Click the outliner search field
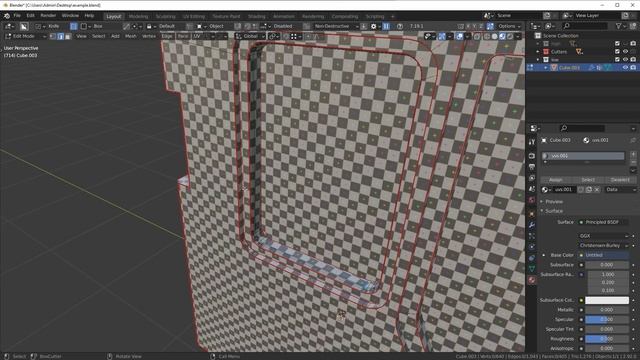The image size is (640, 360). tap(586, 26)
